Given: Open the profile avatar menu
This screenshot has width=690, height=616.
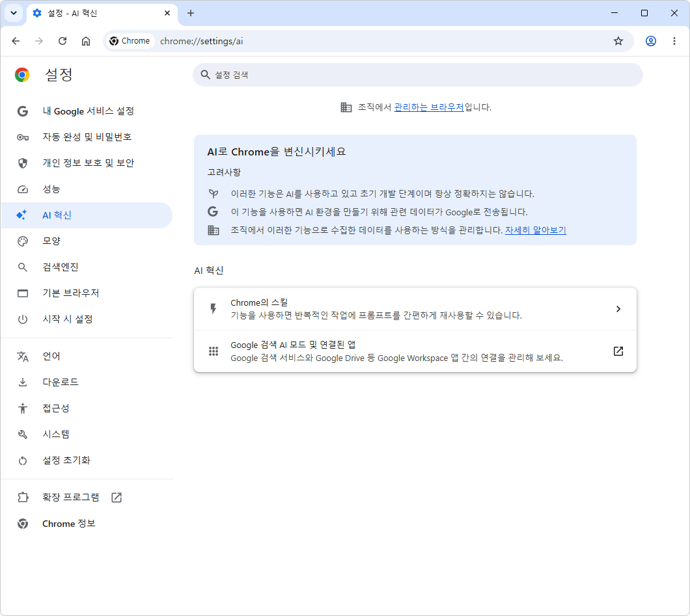Looking at the screenshot, I should [x=651, y=41].
